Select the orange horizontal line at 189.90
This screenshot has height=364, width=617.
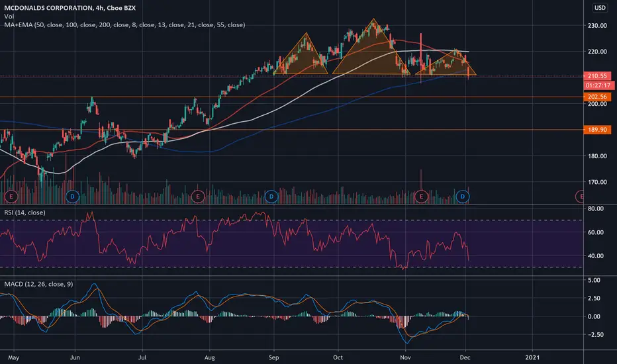[291, 130]
